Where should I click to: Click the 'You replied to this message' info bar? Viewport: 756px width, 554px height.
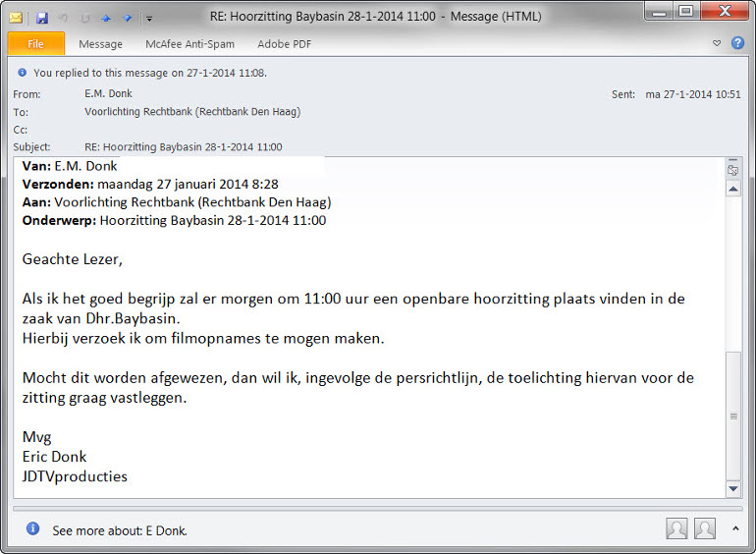pyautogui.click(x=149, y=73)
